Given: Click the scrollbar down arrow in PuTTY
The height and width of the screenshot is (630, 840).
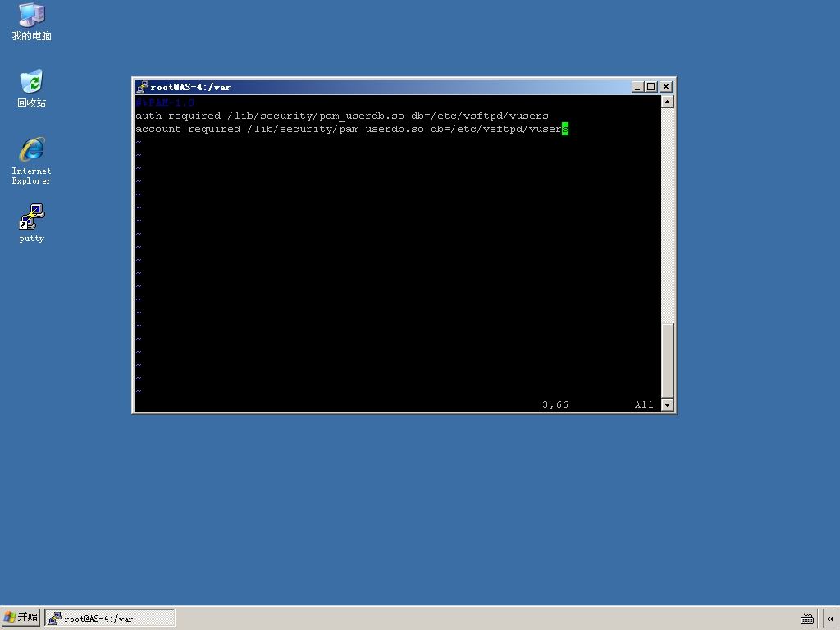Looking at the screenshot, I should (667, 405).
